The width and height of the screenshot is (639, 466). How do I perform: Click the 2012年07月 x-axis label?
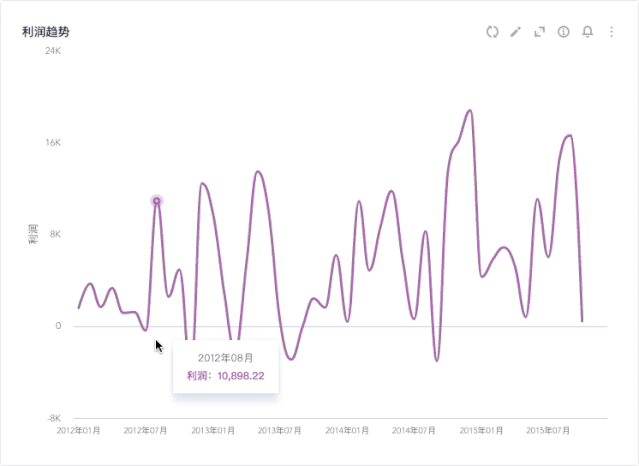(x=146, y=430)
